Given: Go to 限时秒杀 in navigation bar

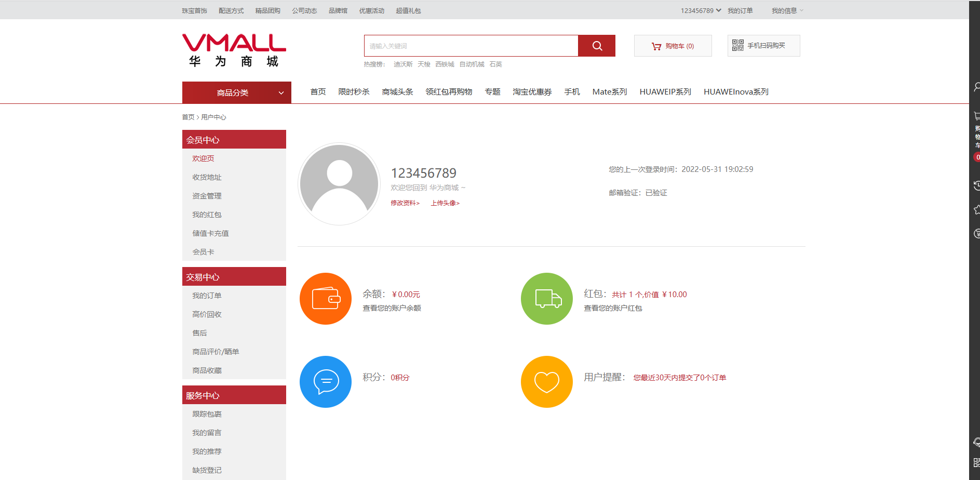Looking at the screenshot, I should 354,92.
